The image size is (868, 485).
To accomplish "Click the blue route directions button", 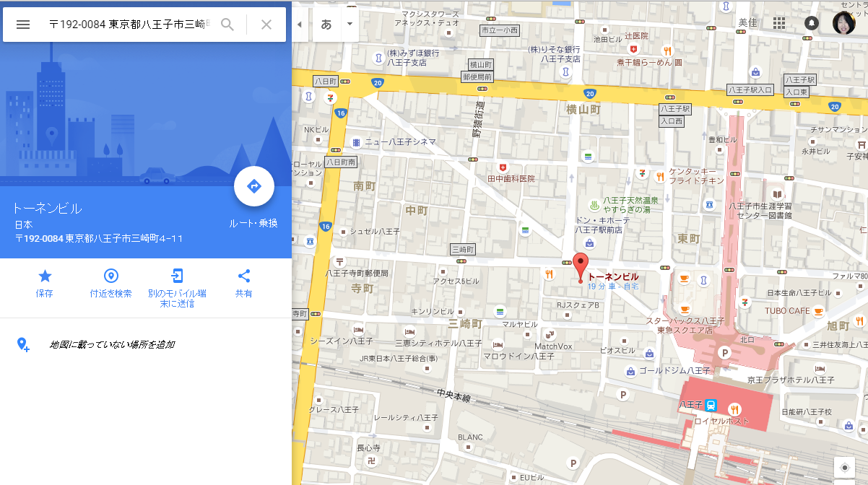I will coord(254,186).
